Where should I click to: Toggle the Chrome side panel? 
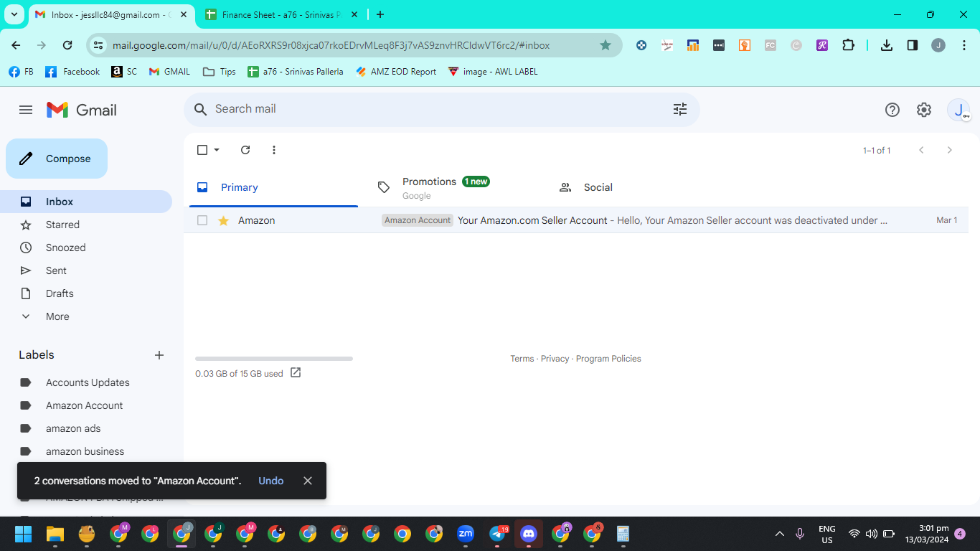coord(913,45)
